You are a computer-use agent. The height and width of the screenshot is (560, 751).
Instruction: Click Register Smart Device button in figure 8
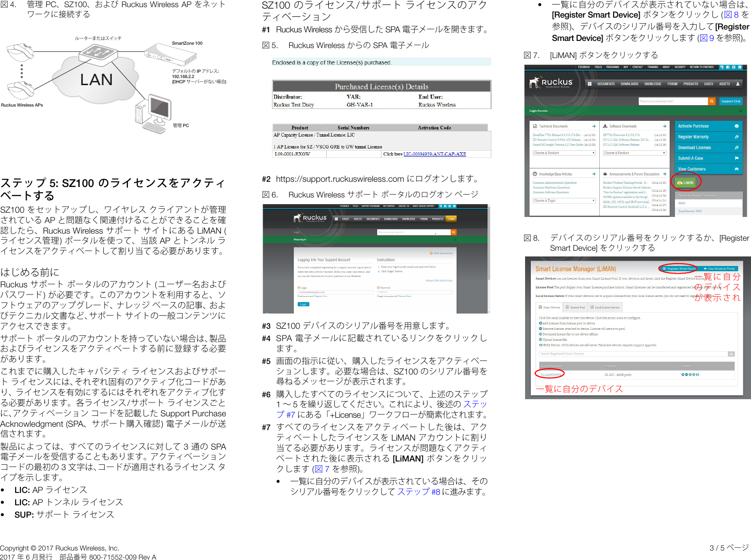coord(679,269)
